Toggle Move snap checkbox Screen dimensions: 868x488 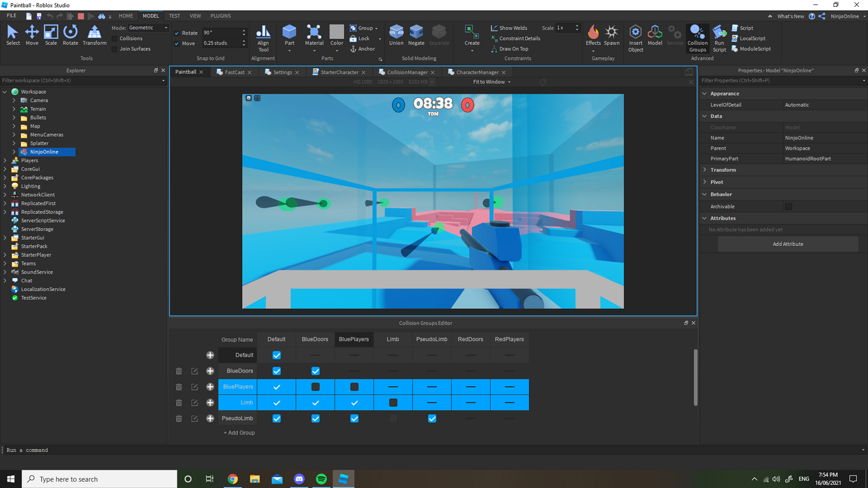tap(177, 43)
